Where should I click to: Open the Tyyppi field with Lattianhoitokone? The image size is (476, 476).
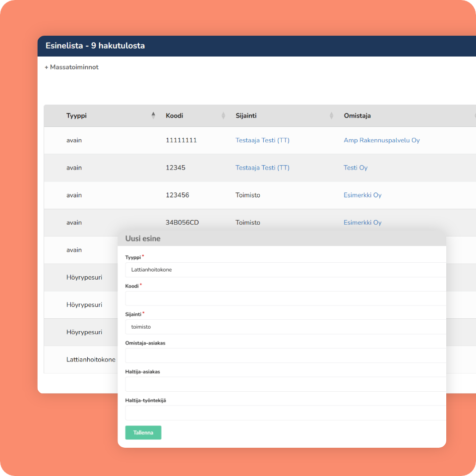[x=285, y=270]
